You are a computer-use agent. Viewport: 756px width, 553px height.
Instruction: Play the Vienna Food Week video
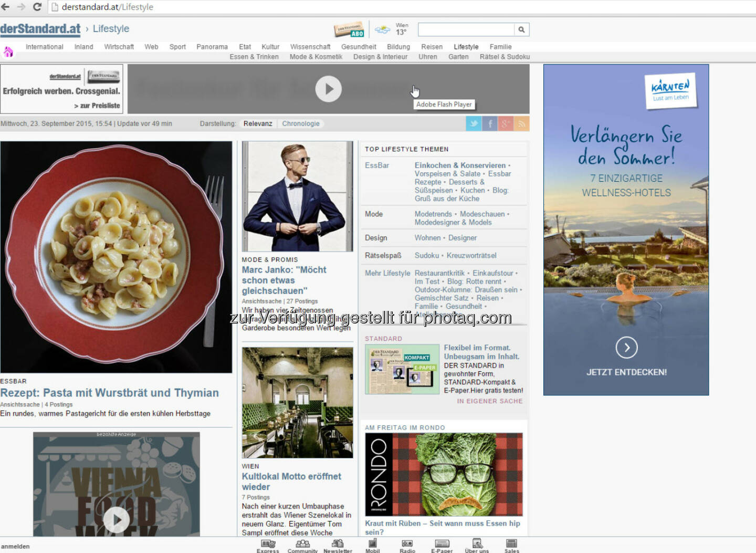116,520
